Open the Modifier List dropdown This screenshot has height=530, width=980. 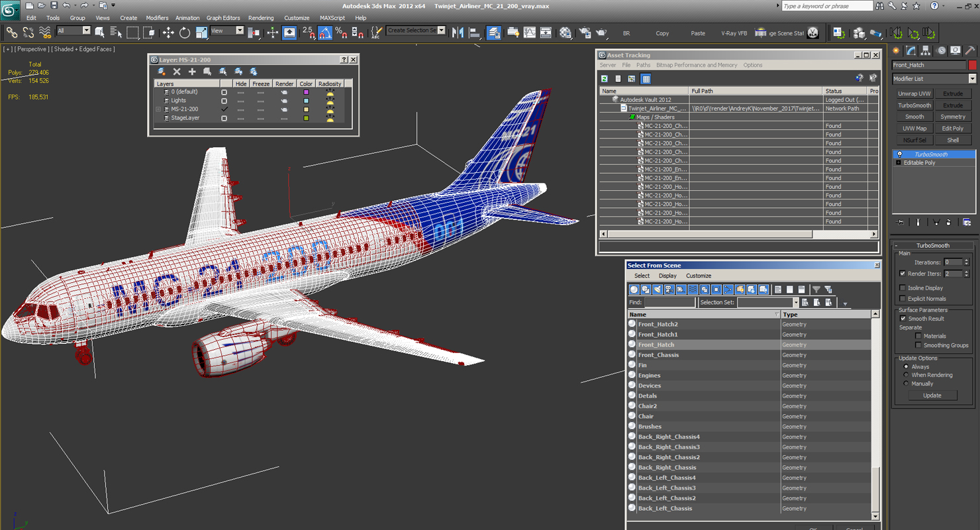972,79
